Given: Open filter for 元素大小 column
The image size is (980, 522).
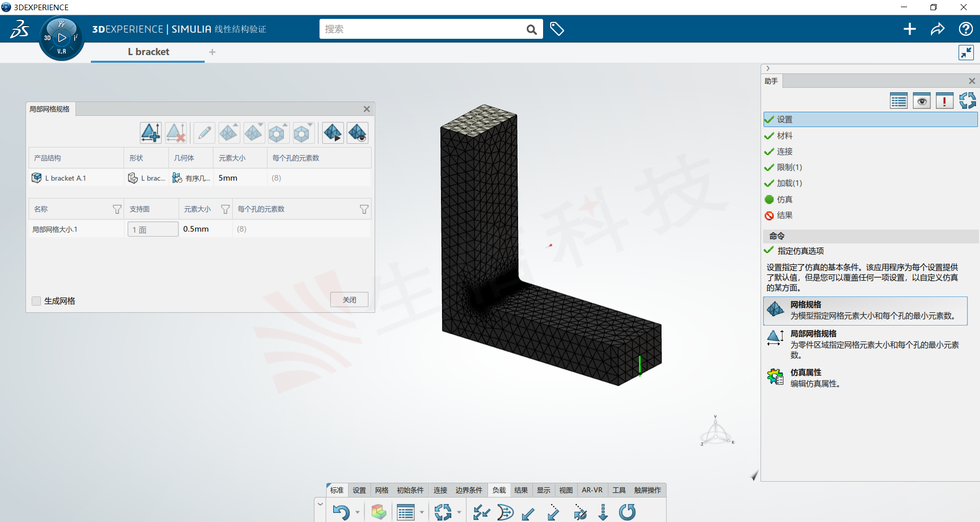Looking at the screenshot, I should (225, 209).
